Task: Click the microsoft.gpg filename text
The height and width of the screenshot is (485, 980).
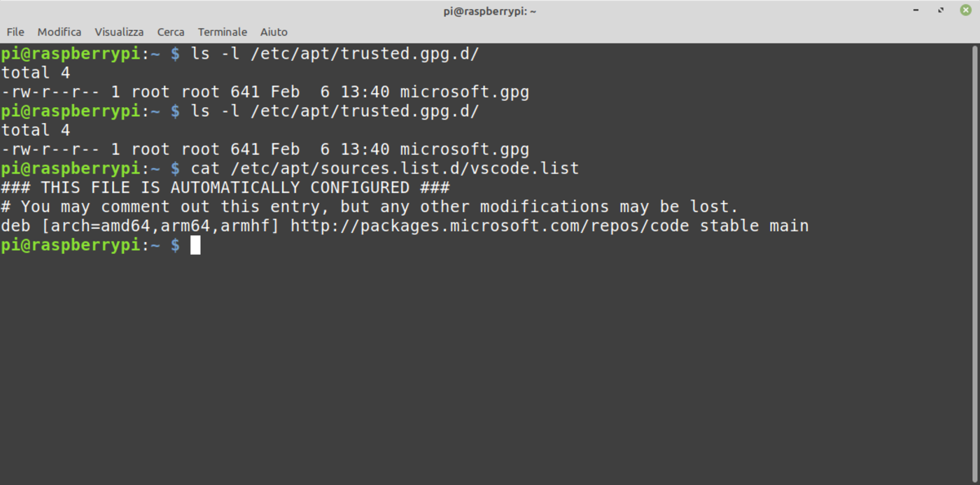Action: tap(464, 91)
